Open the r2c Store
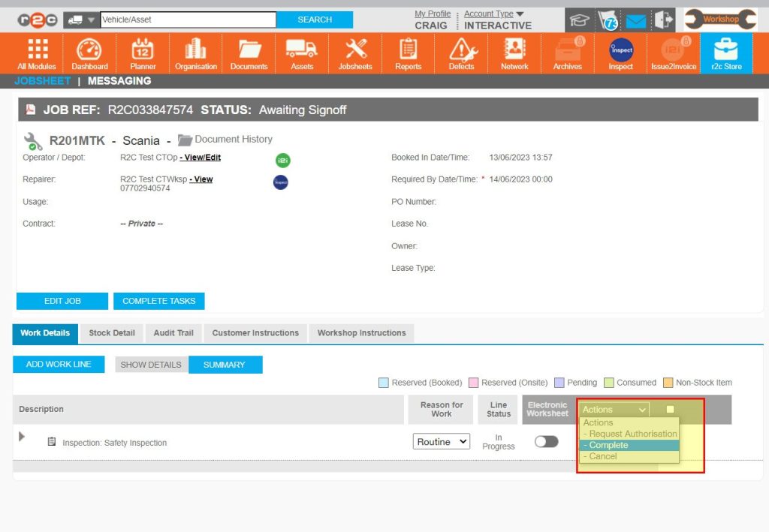769x532 pixels. [x=725, y=53]
